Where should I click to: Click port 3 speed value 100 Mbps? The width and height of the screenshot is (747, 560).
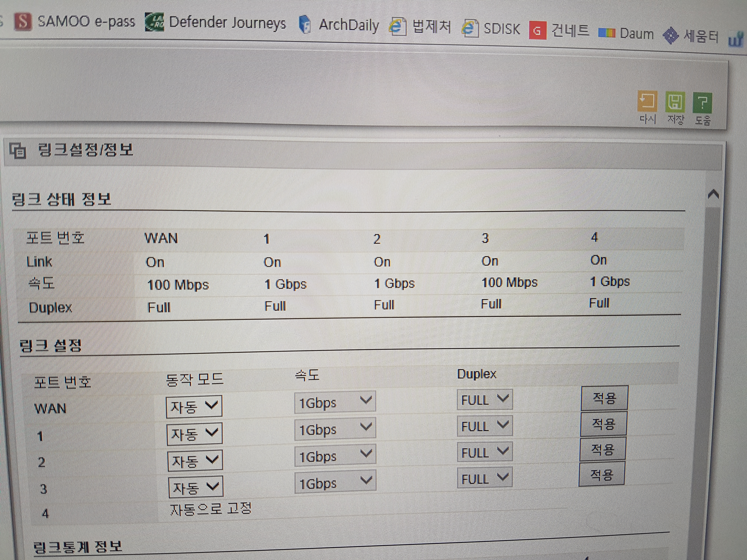point(509,282)
